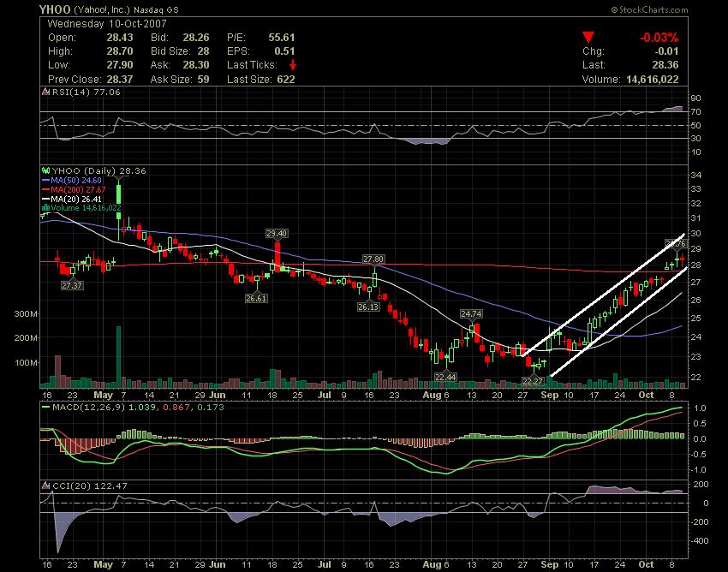Click the 22.44 price low label
Screen dimensions: 728x572
point(445,377)
